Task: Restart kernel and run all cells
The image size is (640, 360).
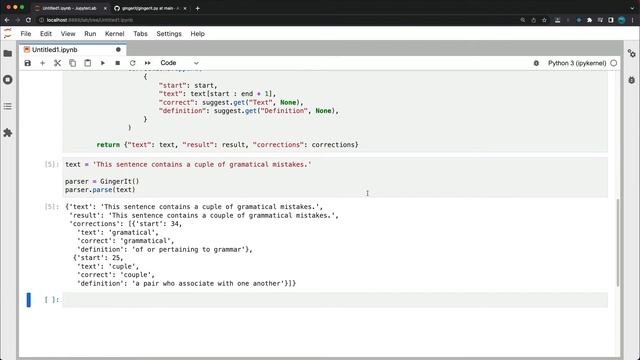Action: (147, 63)
